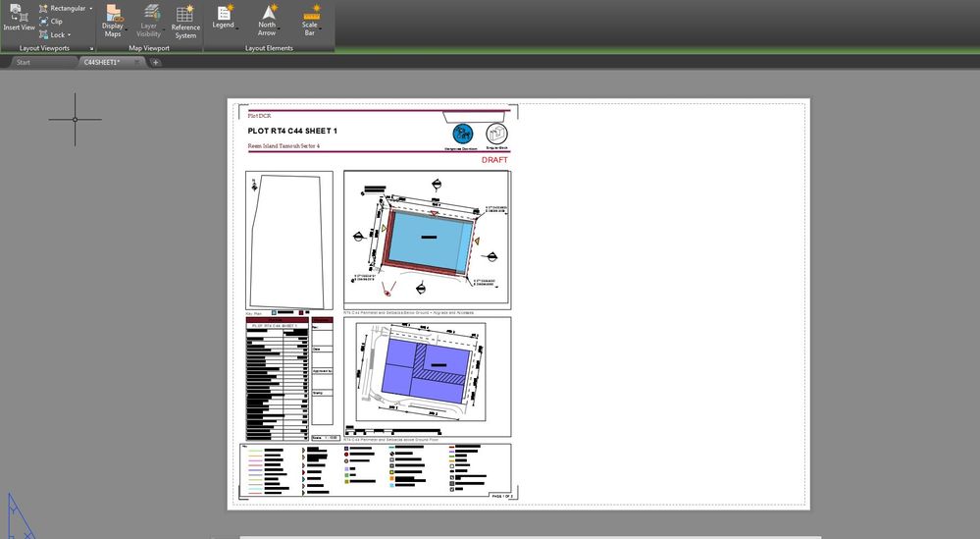Close the C44SHEET1* tab
The width and height of the screenshot is (980, 539).
[137, 62]
